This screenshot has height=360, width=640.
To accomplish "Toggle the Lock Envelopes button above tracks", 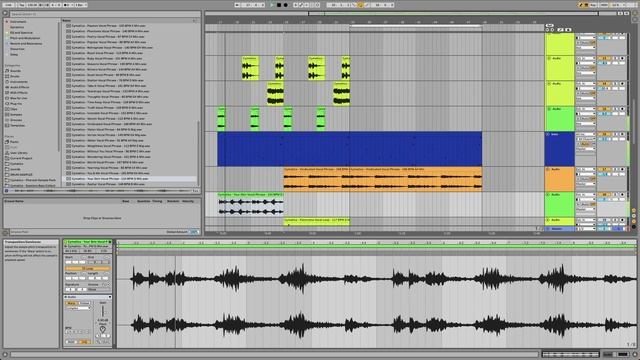I will click(x=568, y=30).
